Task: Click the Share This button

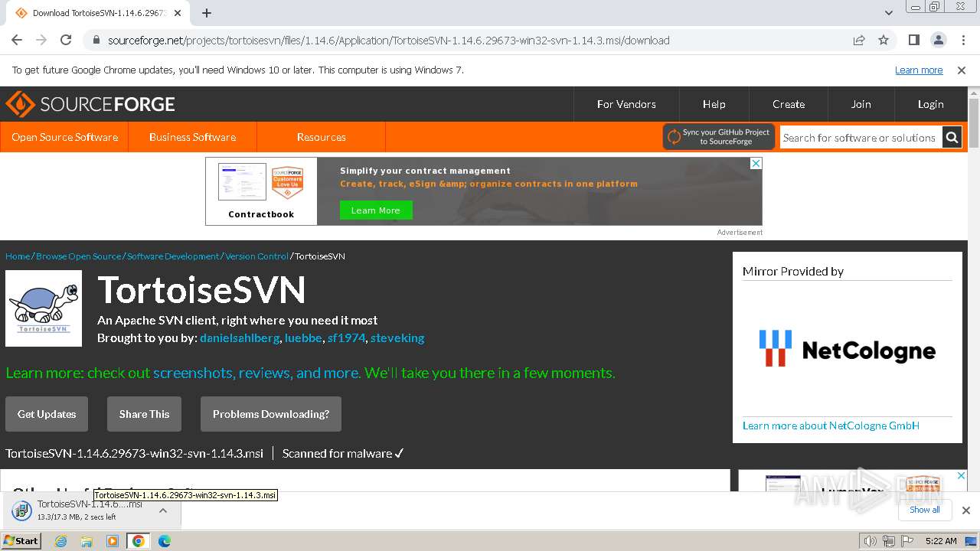Action: [144, 414]
